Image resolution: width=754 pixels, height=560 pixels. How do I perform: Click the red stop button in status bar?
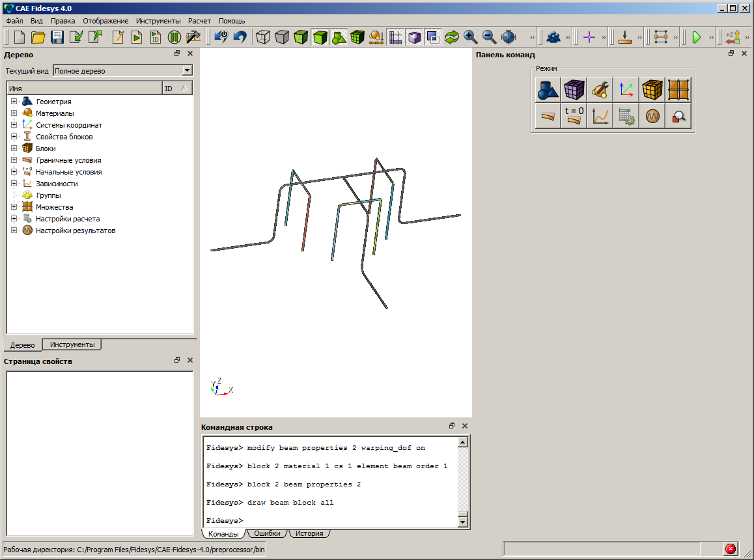tap(731, 549)
